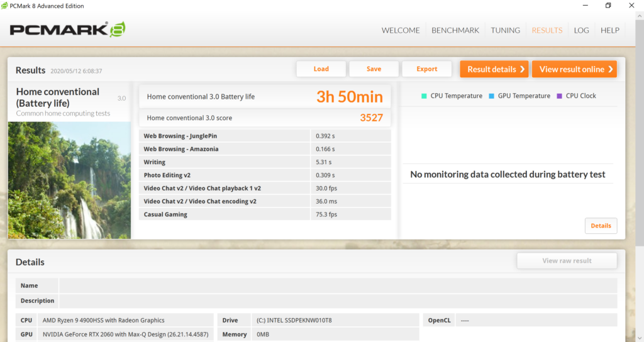
Task: Select the Web Browsing - Amazonia row
Action: (265, 149)
